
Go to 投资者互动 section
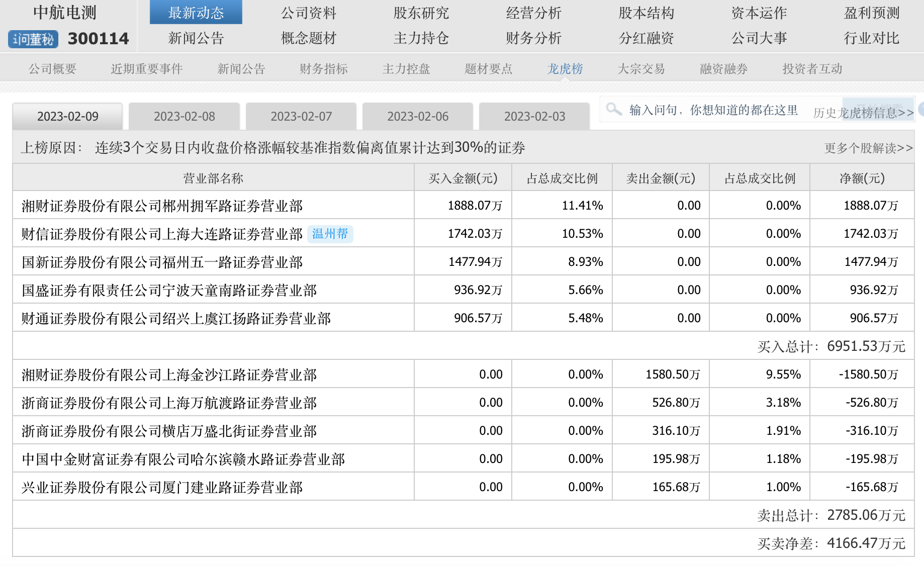click(x=812, y=69)
